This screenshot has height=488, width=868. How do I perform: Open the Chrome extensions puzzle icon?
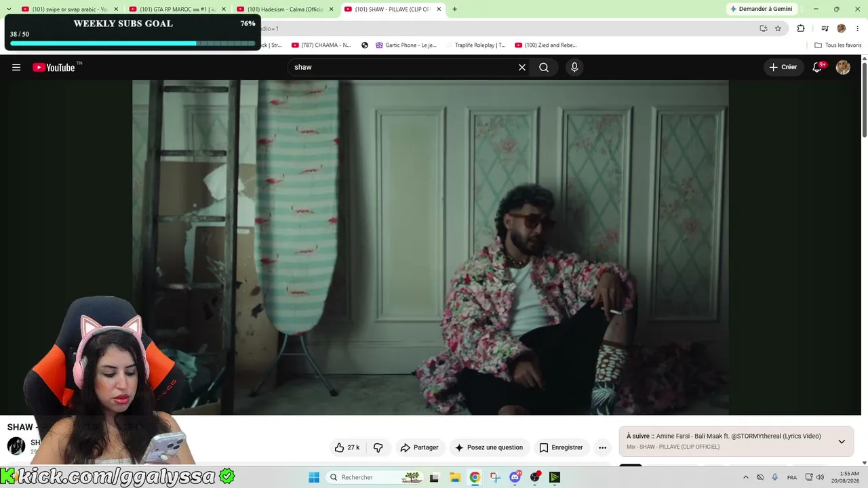pos(801,28)
